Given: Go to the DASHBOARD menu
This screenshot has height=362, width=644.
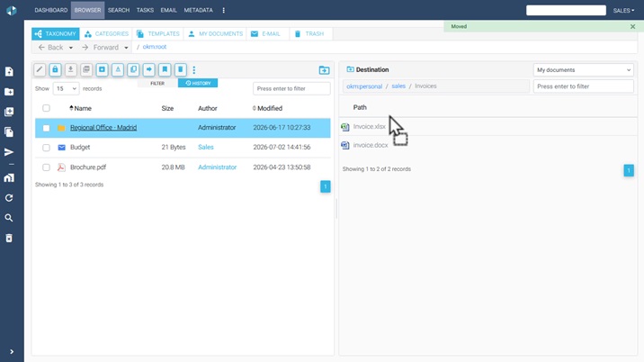Looking at the screenshot, I should (x=51, y=10).
